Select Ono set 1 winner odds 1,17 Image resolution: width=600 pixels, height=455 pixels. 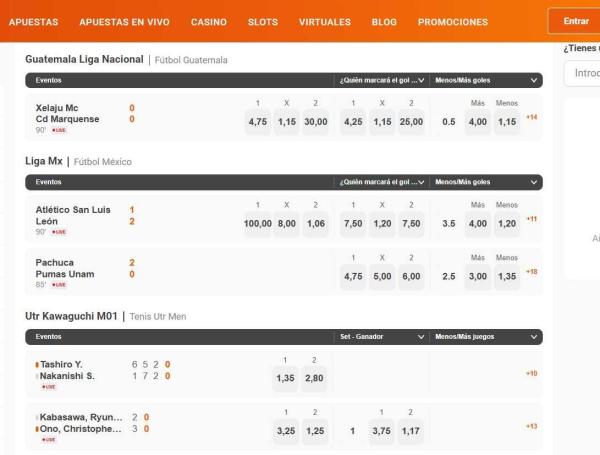411,431
